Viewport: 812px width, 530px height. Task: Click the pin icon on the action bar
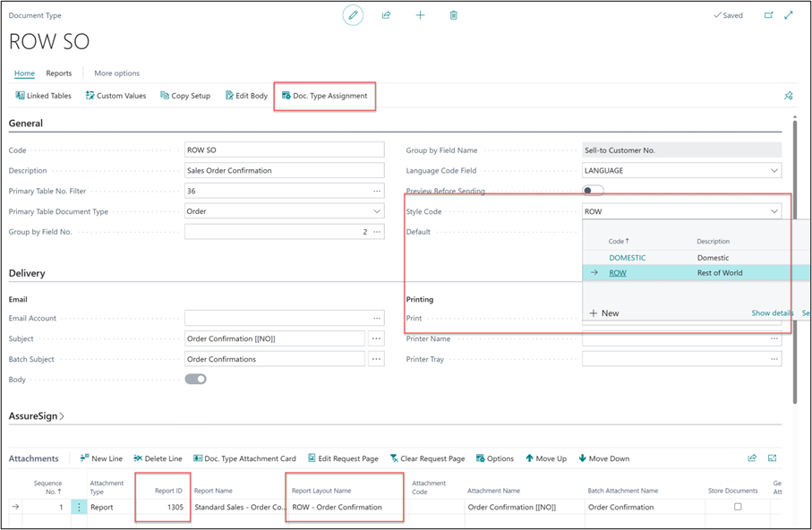788,95
